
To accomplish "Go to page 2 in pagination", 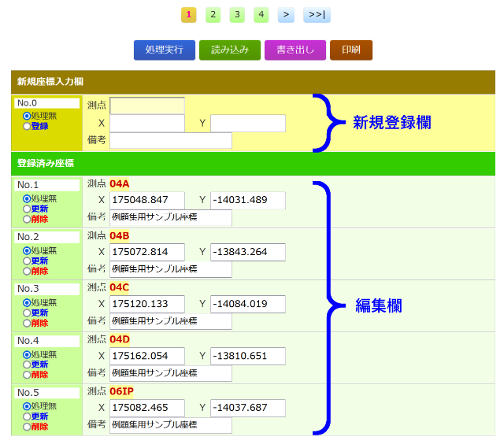I will 213,14.
